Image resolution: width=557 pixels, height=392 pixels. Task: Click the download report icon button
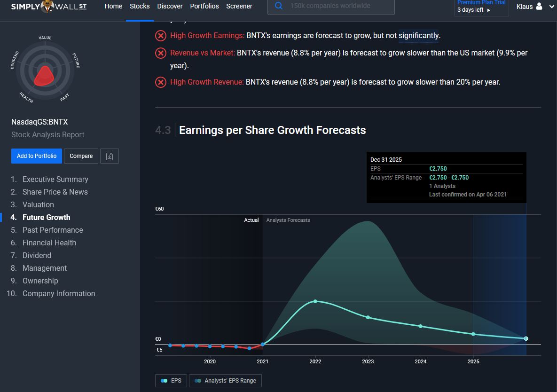pyautogui.click(x=110, y=156)
